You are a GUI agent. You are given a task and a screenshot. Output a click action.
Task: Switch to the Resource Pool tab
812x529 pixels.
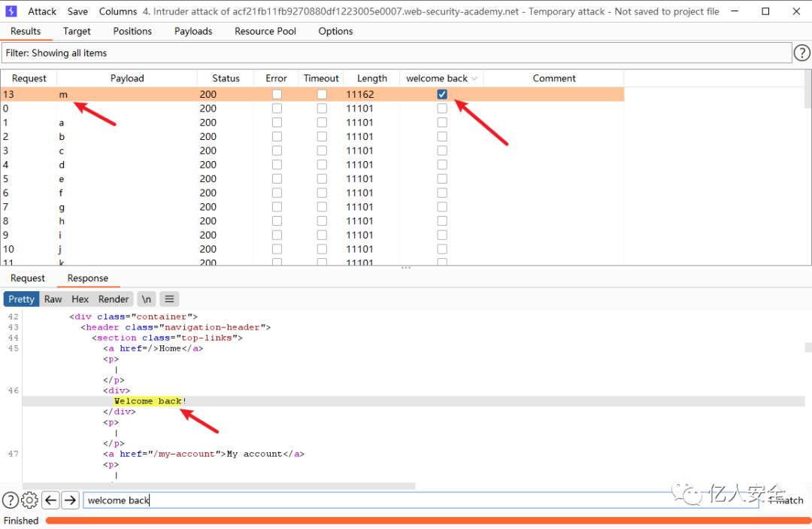[x=265, y=31]
